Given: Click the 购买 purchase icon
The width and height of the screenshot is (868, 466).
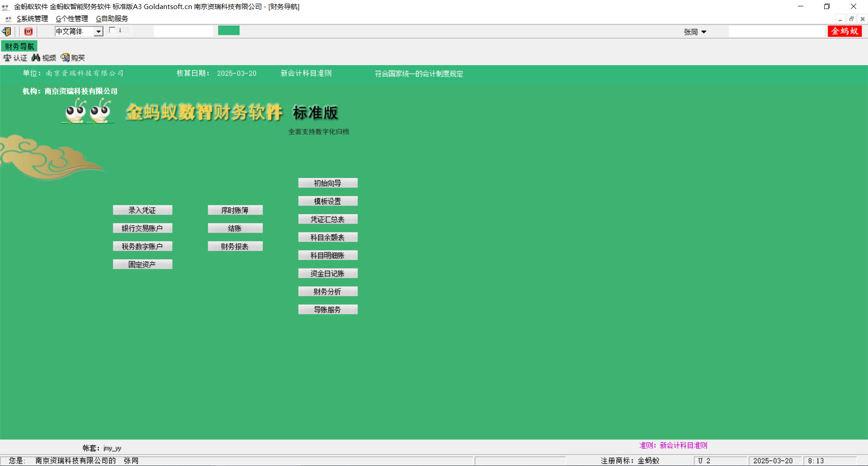Looking at the screenshot, I should [73, 58].
